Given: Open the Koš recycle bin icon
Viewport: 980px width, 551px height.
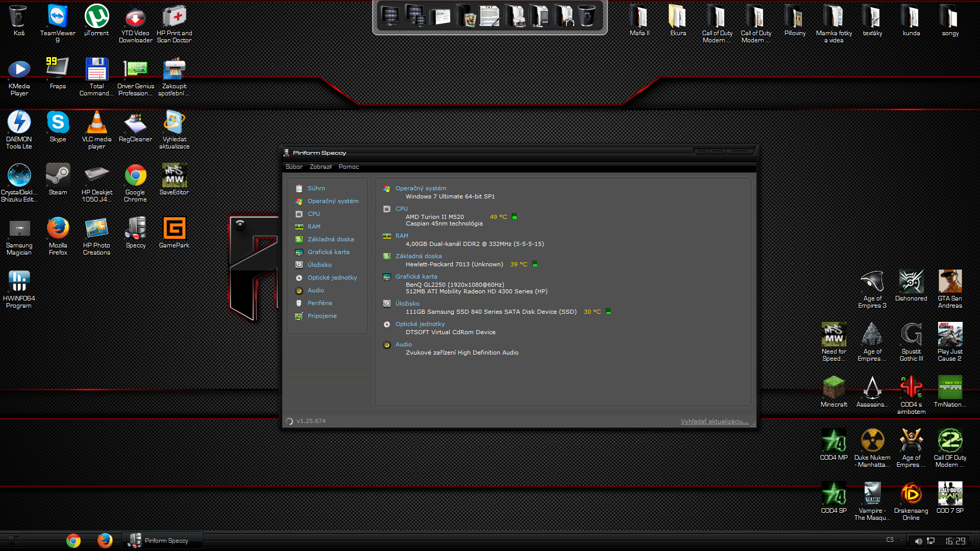Looking at the screenshot, I should click(x=19, y=20).
